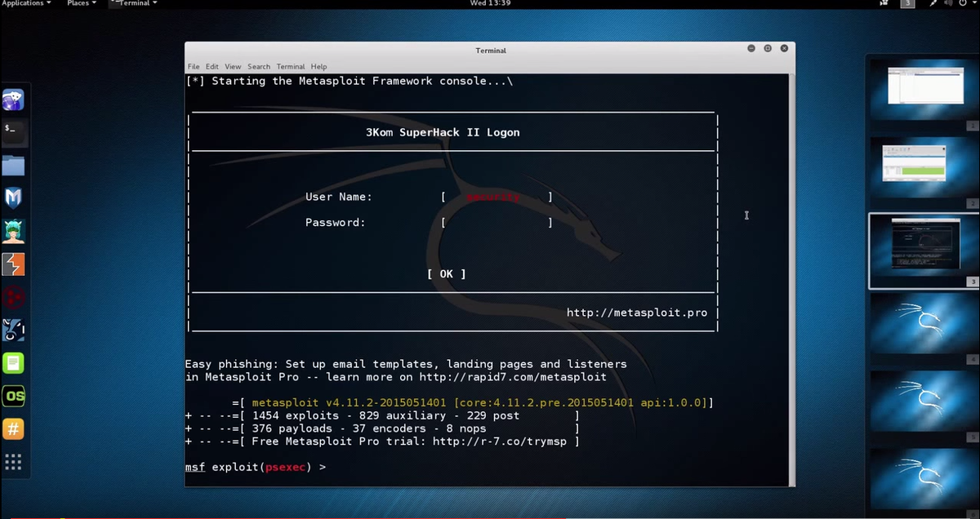The image size is (980, 519).
Task: Launch Burp Suite from the dock
Action: point(14,264)
